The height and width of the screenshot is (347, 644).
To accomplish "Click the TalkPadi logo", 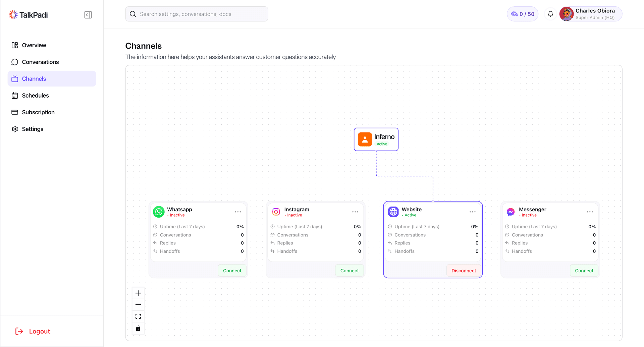I will point(28,15).
